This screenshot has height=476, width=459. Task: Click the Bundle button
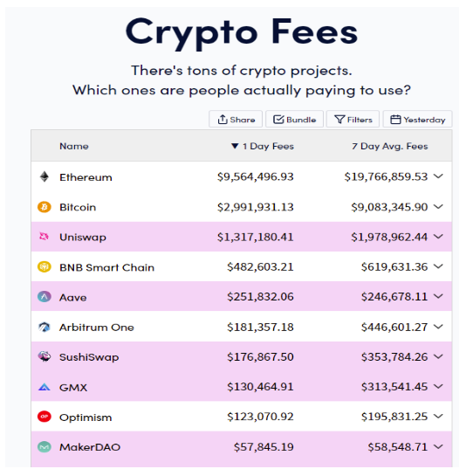pos(295,119)
